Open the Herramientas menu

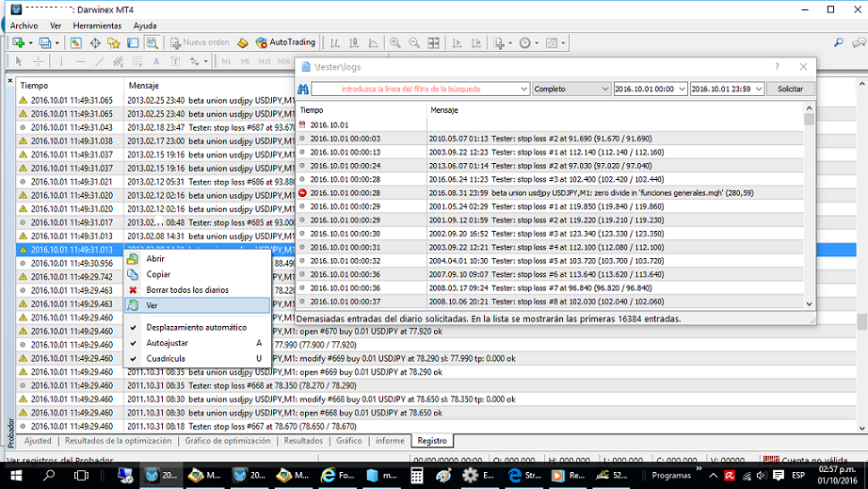click(x=96, y=25)
